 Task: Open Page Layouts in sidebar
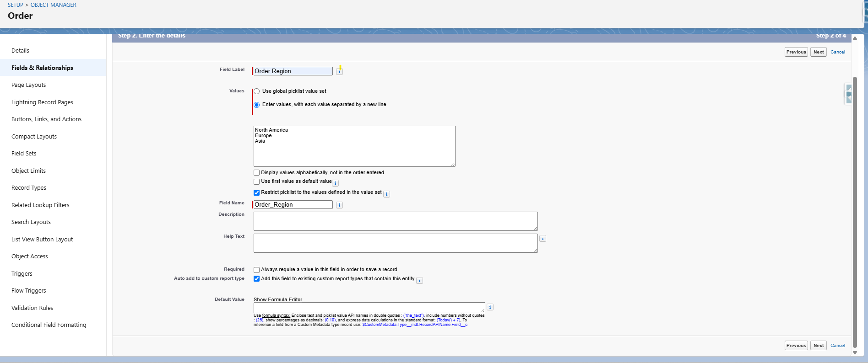click(29, 85)
